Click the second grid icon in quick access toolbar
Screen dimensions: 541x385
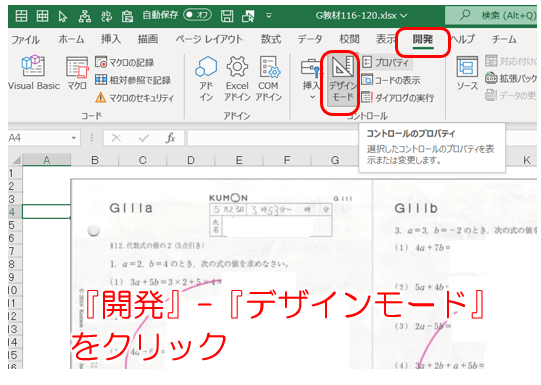click(42, 16)
